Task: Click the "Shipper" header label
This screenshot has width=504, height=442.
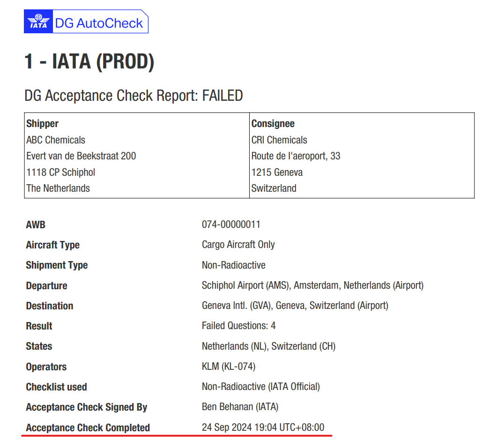Action: pos(43,124)
